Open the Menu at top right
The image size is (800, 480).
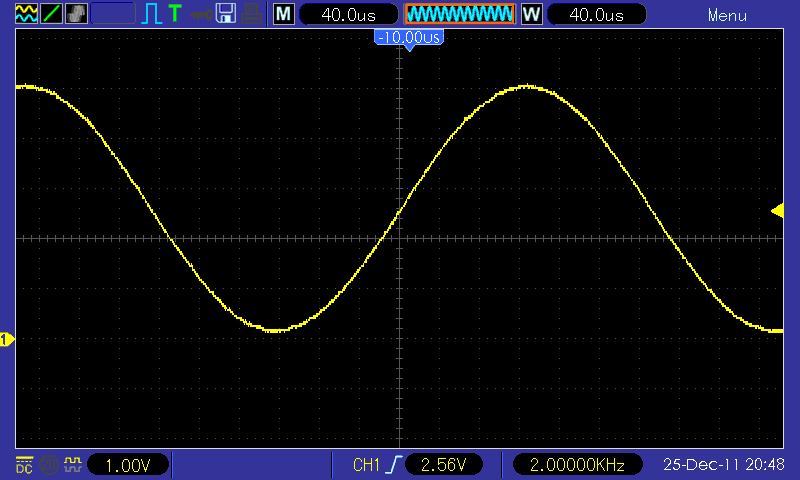click(x=727, y=15)
